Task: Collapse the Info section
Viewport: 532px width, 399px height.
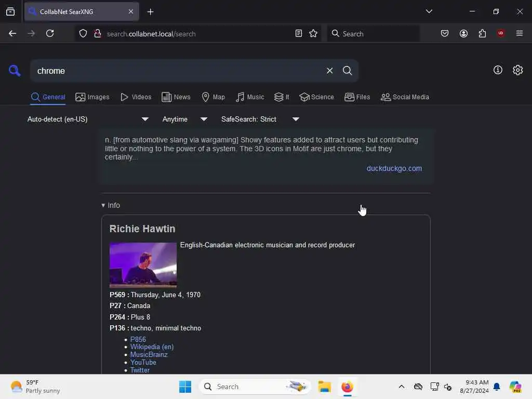Action: click(x=111, y=205)
